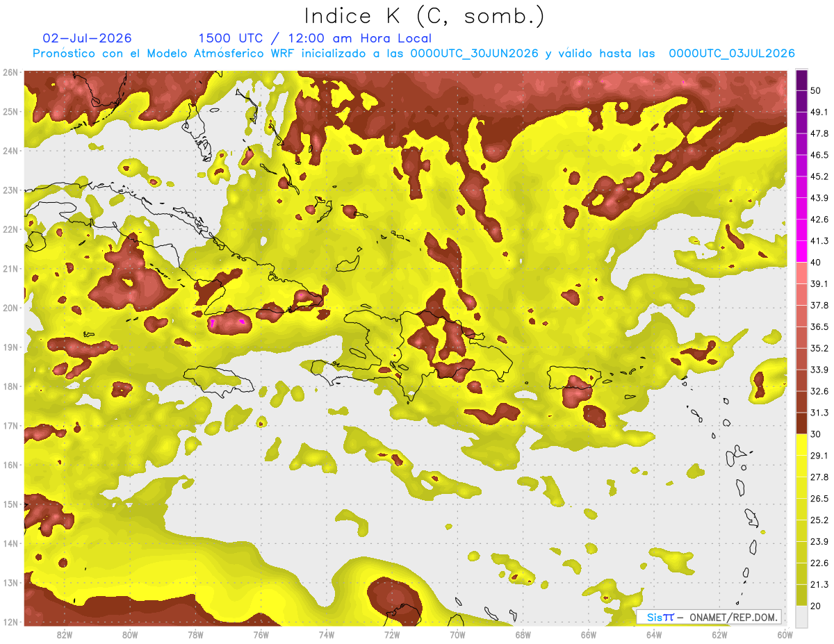The width and height of the screenshot is (834, 644).
Task: Click the "60W" longitude label
Action: coord(785,635)
